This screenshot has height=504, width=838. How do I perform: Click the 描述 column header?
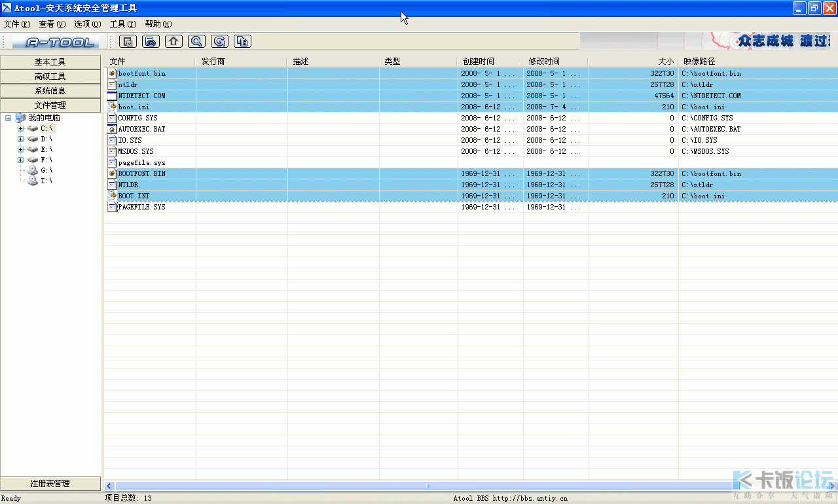[333, 62]
